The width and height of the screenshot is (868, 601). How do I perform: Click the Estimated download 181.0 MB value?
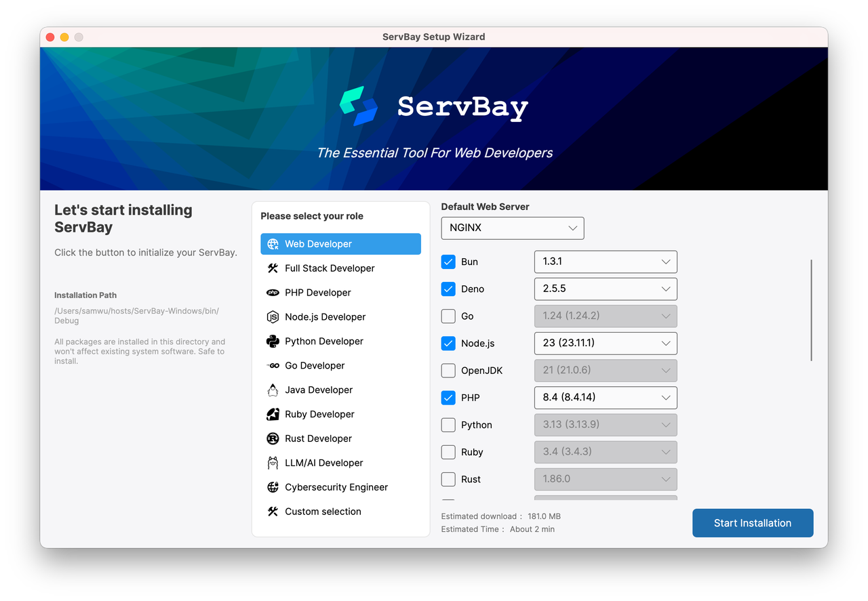(x=545, y=516)
